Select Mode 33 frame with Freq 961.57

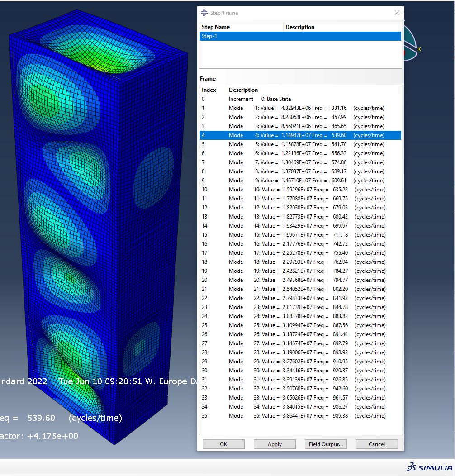[x=300, y=398]
